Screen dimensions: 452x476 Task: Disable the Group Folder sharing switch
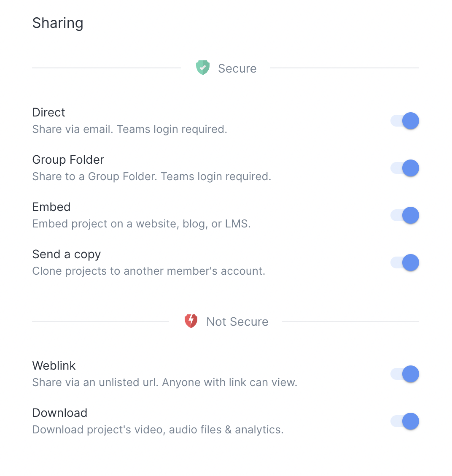[x=405, y=168]
